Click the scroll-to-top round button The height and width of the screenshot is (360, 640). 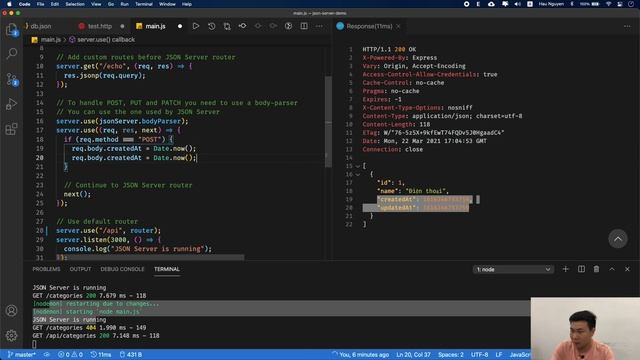[x=618, y=239]
